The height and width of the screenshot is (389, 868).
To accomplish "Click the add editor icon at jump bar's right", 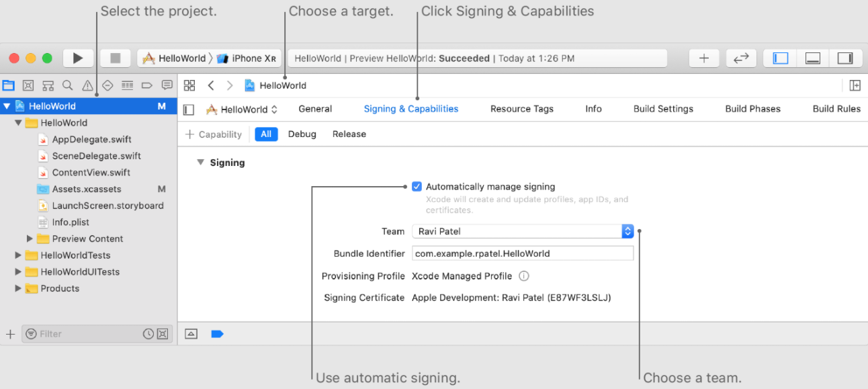I will [855, 85].
